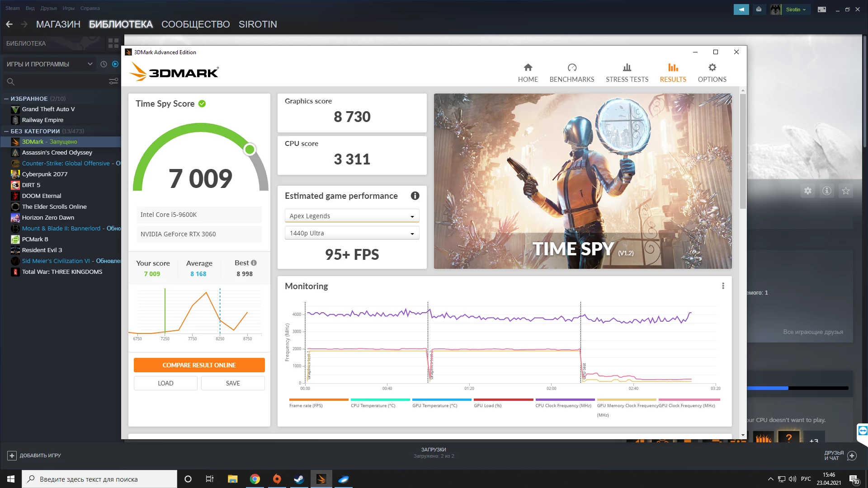Click the Steam icon on the taskbar

pyautogui.click(x=299, y=479)
